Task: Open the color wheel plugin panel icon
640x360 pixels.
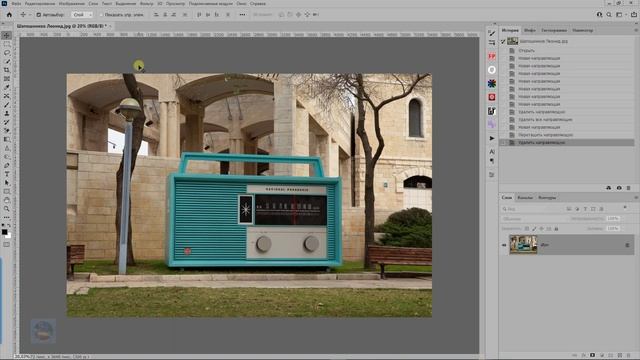Action: tap(492, 84)
